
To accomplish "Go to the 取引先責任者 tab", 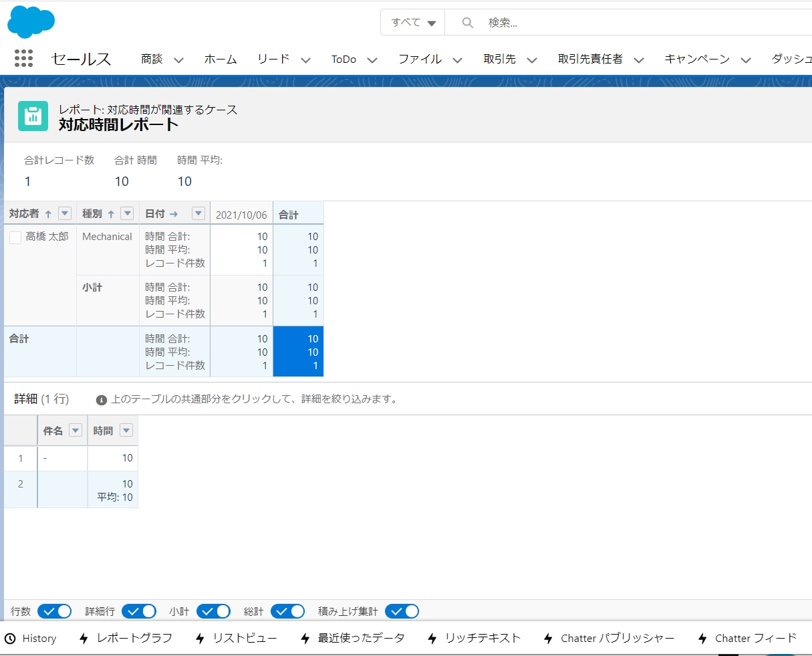I will click(x=590, y=59).
